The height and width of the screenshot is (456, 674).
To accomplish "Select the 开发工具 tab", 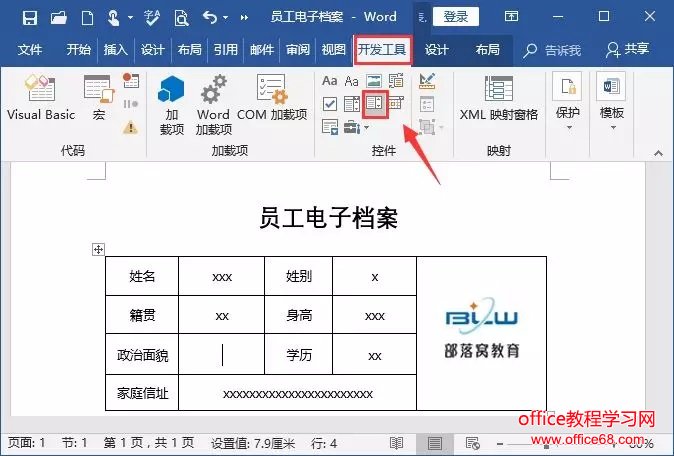I will 382,50.
